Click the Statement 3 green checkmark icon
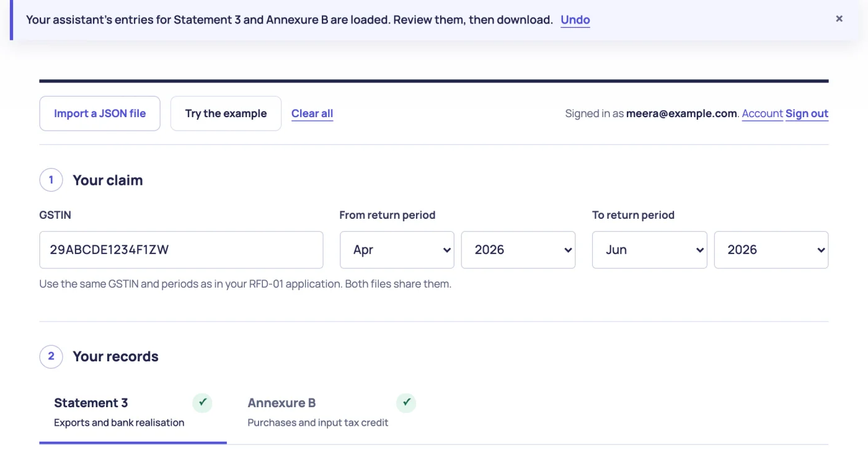Image resolution: width=868 pixels, height=458 pixels. click(202, 403)
